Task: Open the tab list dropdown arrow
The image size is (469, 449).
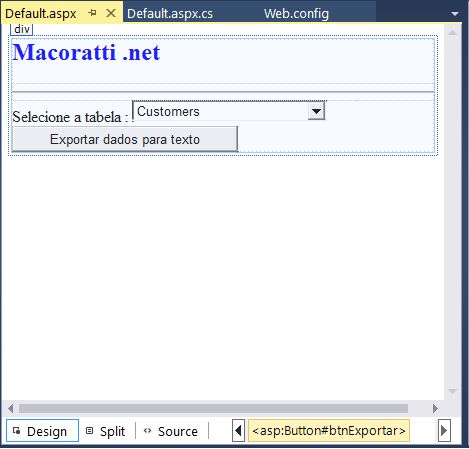Action: [x=455, y=14]
